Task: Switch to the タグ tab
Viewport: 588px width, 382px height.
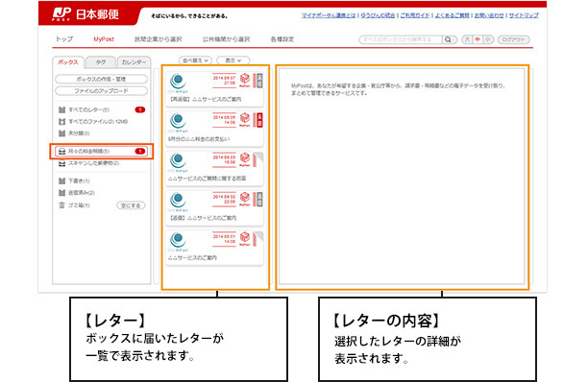Action: point(101,62)
